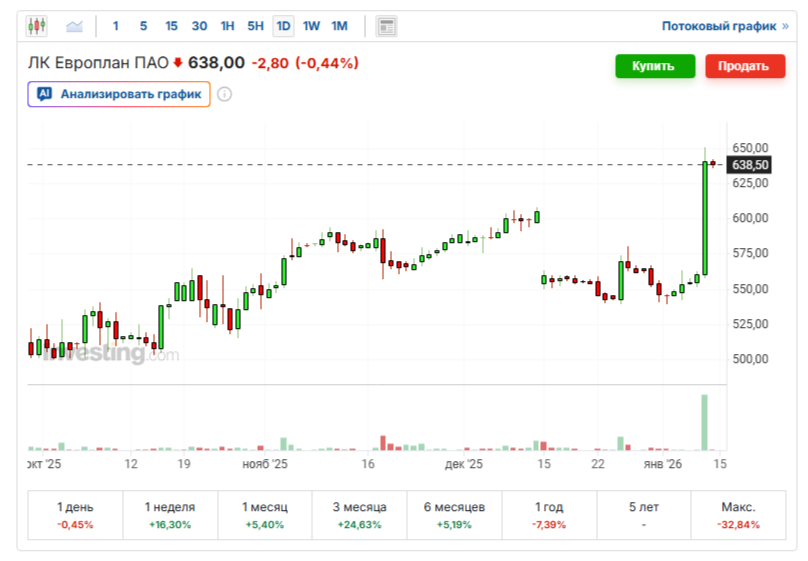Select the Макс. period cell
Screen dimensions: 808x561
[x=738, y=515]
